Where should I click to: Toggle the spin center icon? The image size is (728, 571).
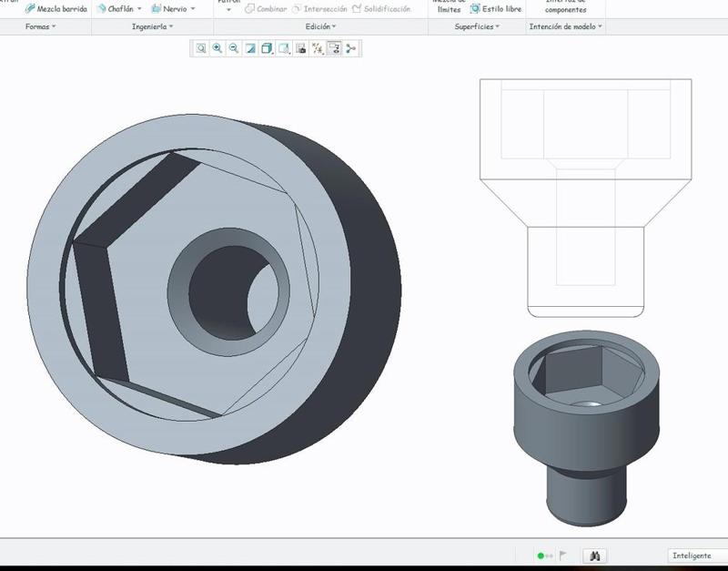coord(351,48)
